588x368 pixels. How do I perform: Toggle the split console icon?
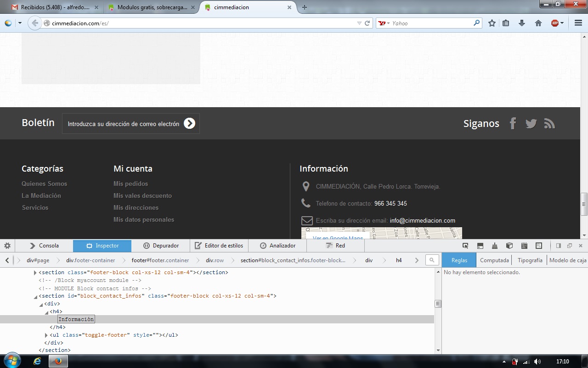[480, 246]
